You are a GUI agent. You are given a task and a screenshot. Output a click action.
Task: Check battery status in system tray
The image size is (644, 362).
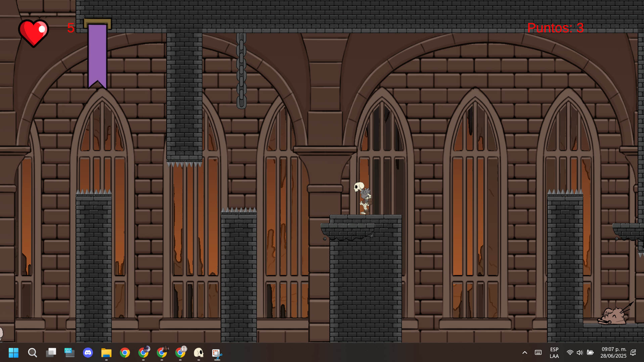click(x=590, y=353)
